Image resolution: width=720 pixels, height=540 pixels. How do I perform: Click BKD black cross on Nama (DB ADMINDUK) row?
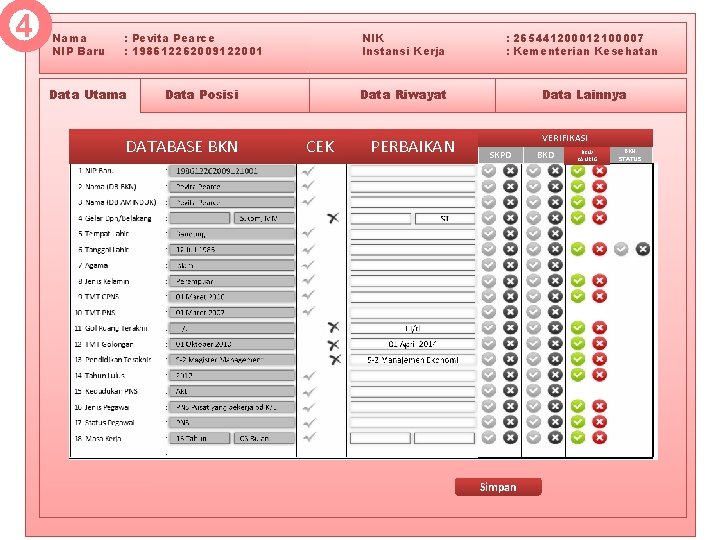tap(555, 202)
